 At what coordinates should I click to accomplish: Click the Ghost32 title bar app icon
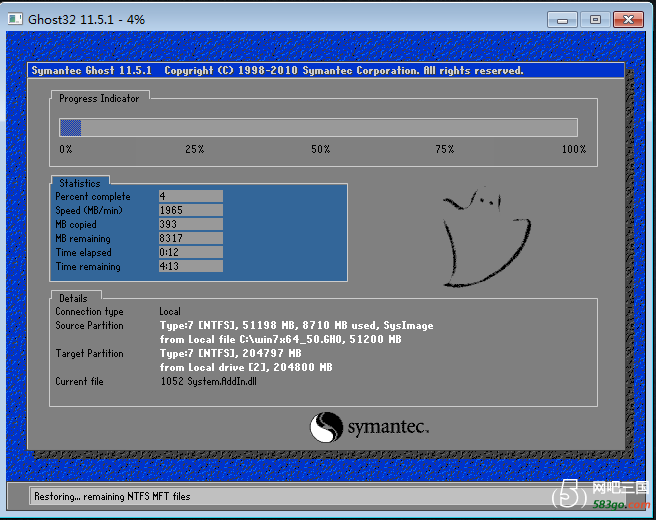15,19
